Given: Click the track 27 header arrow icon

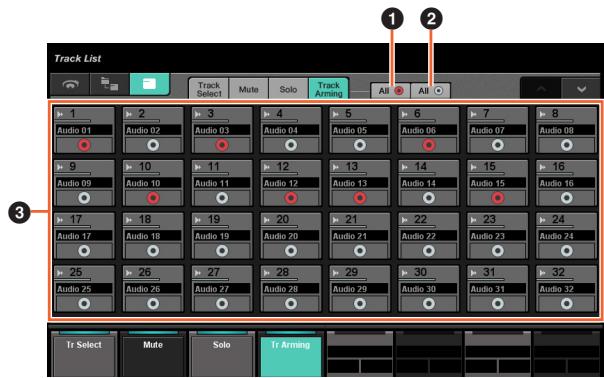Looking at the screenshot, I should click(x=198, y=272).
